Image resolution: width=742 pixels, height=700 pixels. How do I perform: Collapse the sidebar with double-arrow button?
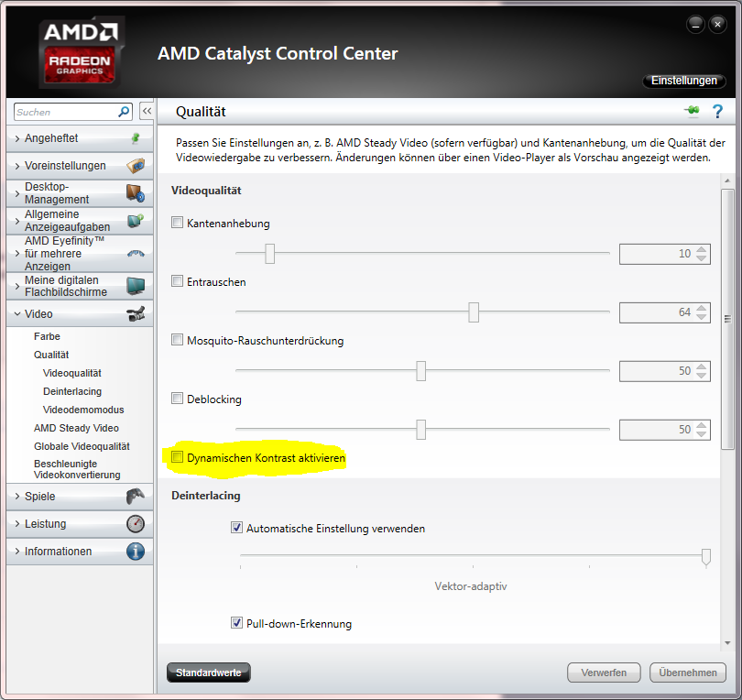point(147,111)
